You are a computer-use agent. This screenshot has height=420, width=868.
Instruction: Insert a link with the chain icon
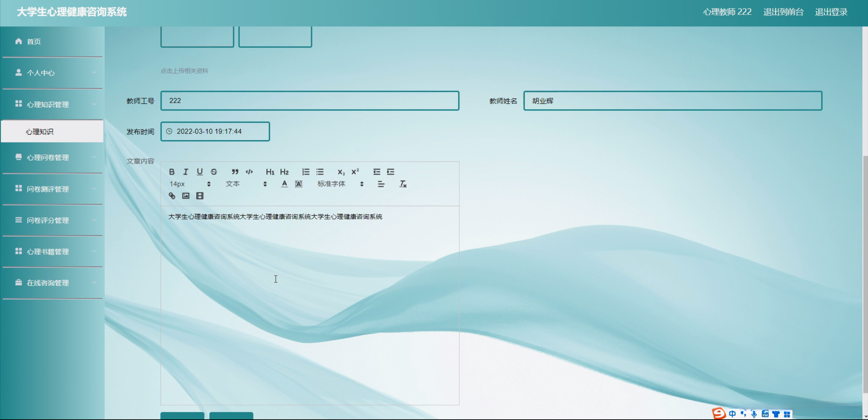[x=172, y=196]
